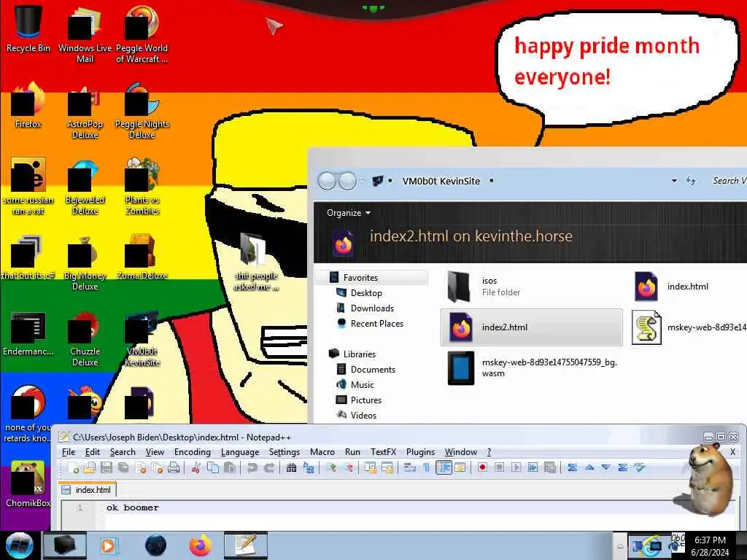Open Firefox from the taskbar
Viewport: 747px width, 560px height.
tap(201, 545)
